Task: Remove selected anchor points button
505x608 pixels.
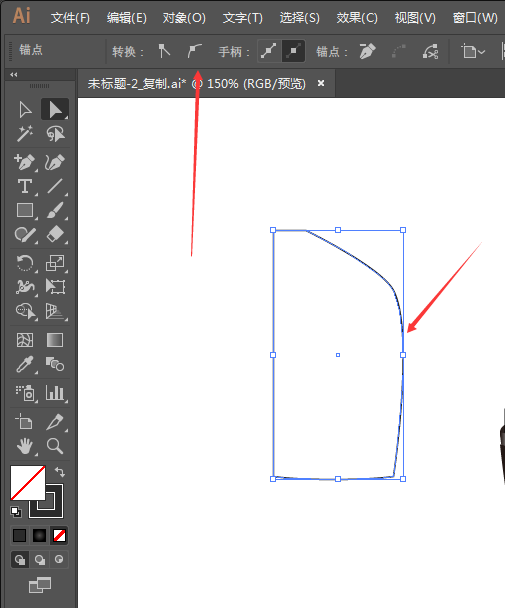Action: [x=367, y=51]
